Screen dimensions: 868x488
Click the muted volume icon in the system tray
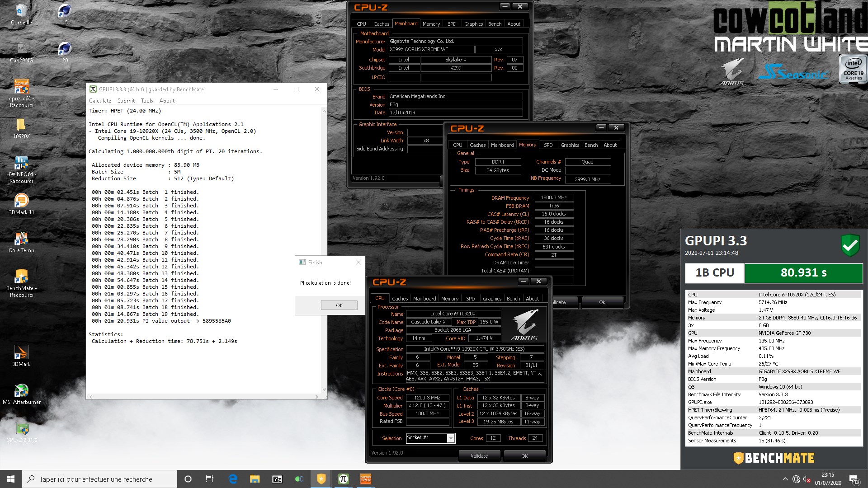pos(807,479)
